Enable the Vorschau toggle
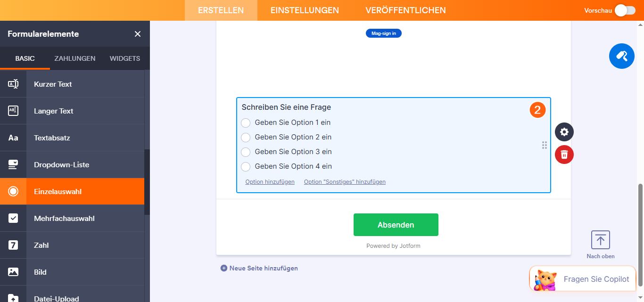 tap(625, 10)
